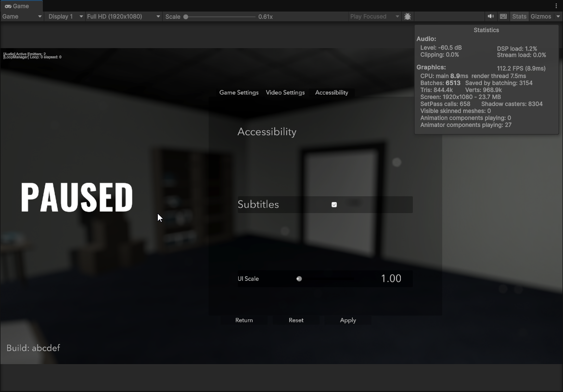Toggle the Gizmos button

pyautogui.click(x=541, y=16)
